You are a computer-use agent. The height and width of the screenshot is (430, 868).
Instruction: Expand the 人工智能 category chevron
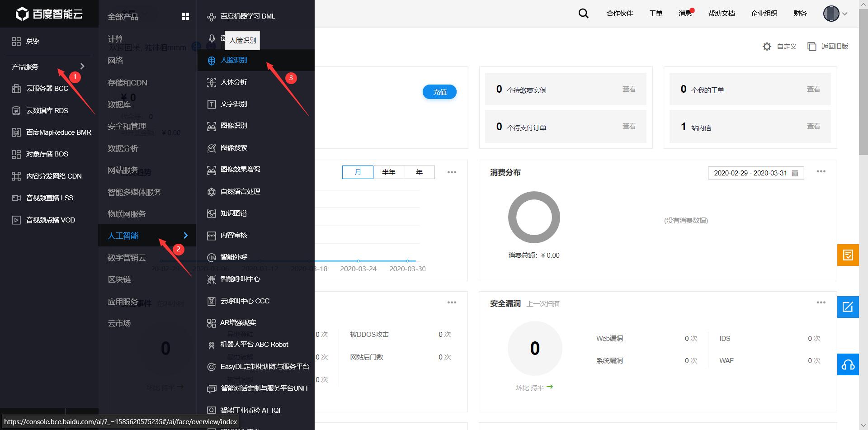[x=185, y=236]
